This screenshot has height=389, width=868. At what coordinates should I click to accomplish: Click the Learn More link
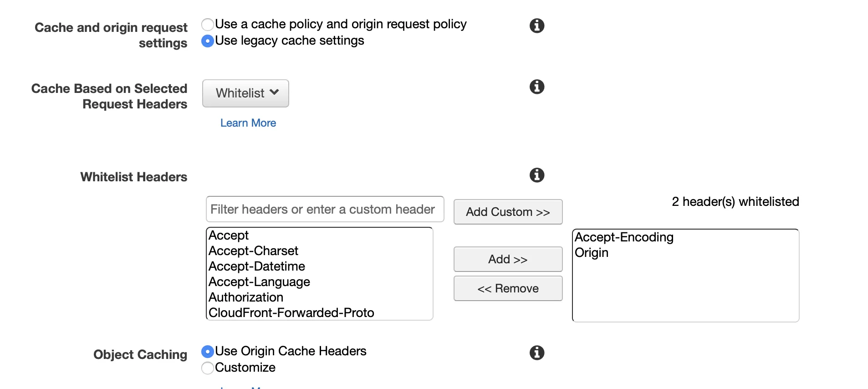pos(248,123)
